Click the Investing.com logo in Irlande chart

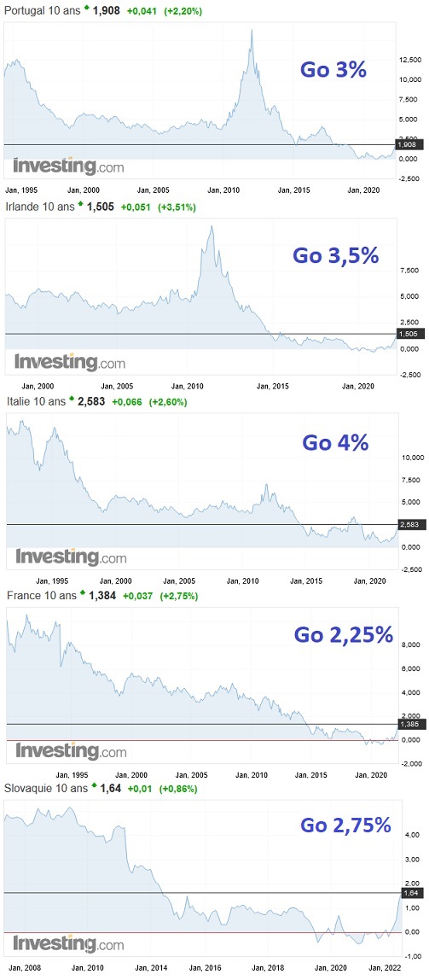point(69,362)
